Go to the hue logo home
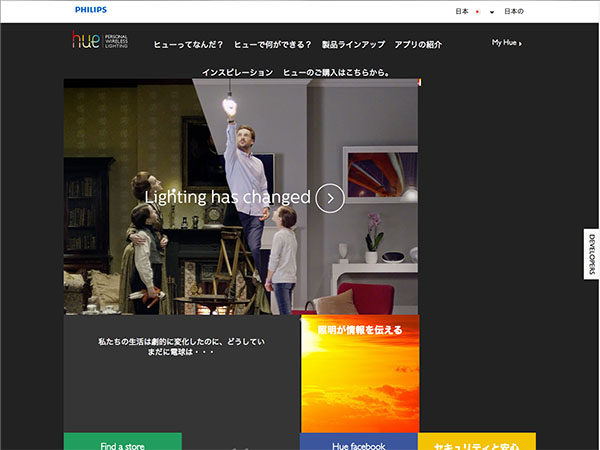Screen dimensions: 600x450 point(100,40)
